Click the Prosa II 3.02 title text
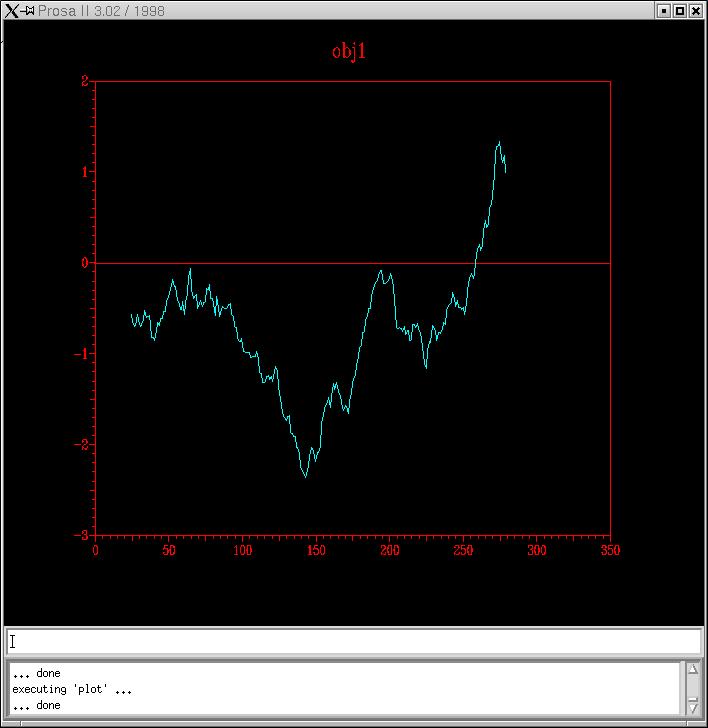 click(101, 11)
